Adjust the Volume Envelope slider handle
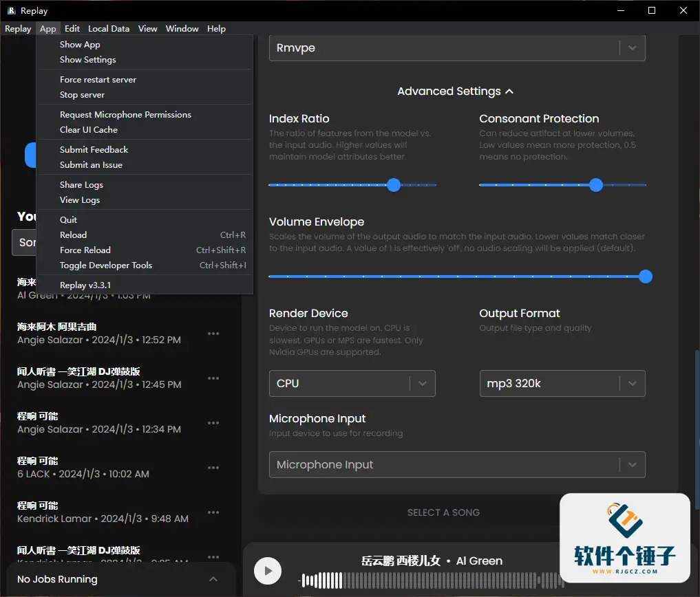Image resolution: width=700 pixels, height=597 pixels. pos(646,276)
